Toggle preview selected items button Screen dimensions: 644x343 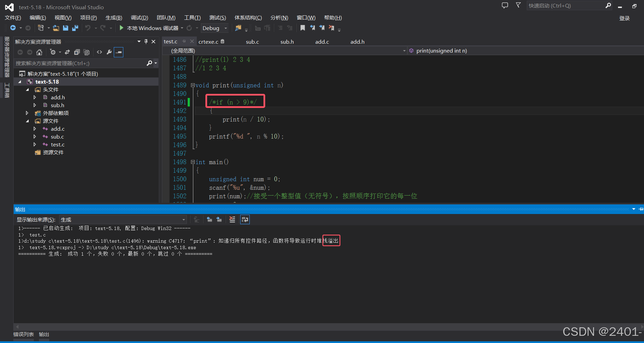tap(119, 52)
